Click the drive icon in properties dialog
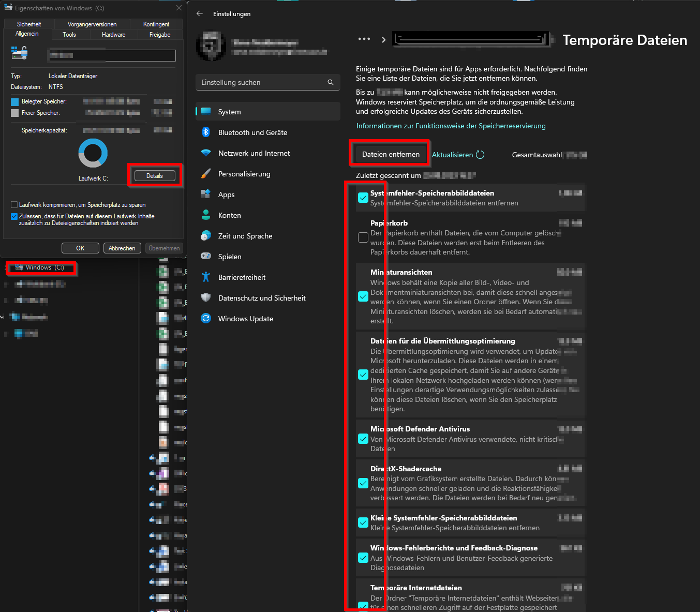Viewport: 700px width, 612px height. point(19,52)
